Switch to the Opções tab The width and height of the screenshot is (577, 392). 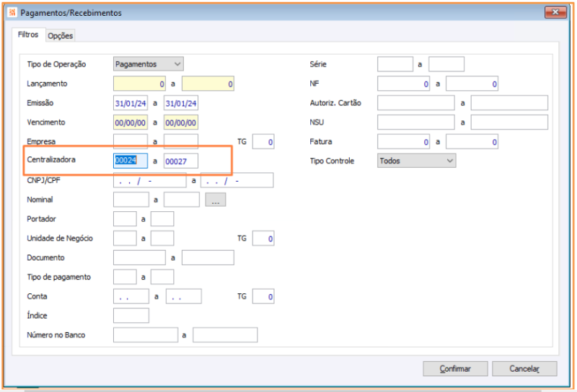[x=61, y=36]
